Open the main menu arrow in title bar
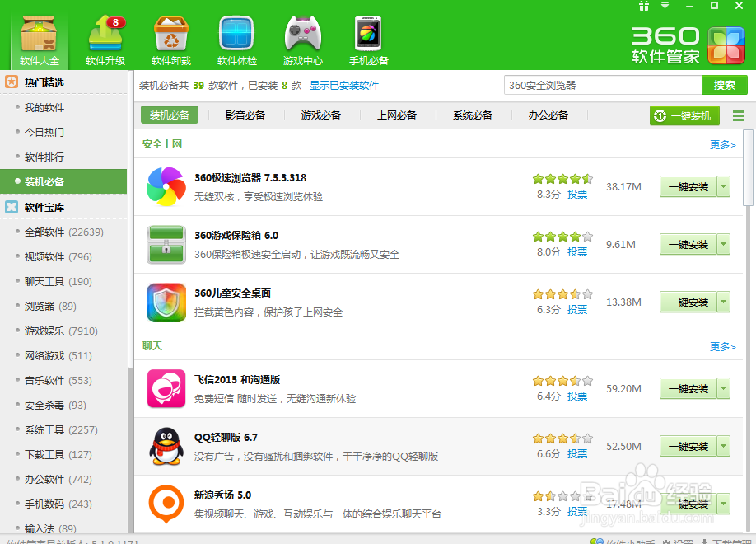 (665, 7)
